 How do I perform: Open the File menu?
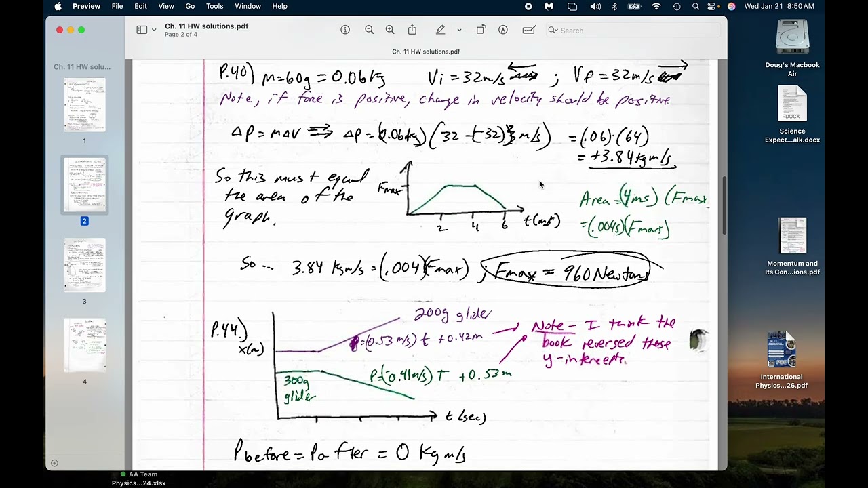[117, 6]
